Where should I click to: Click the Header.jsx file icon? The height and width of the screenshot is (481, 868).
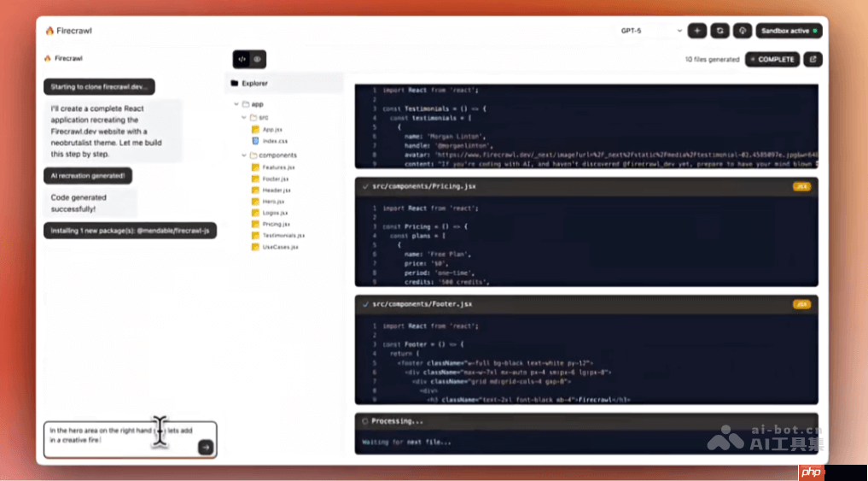click(x=255, y=190)
